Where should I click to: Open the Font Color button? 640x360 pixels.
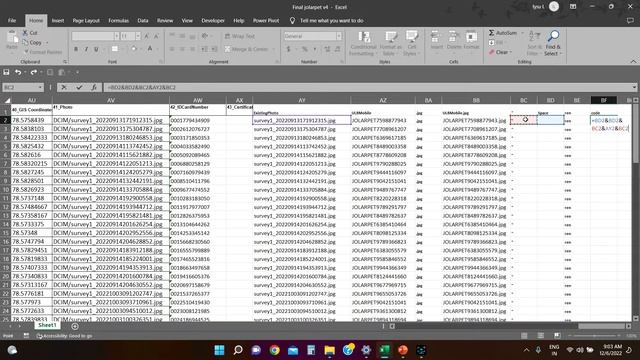150,49
